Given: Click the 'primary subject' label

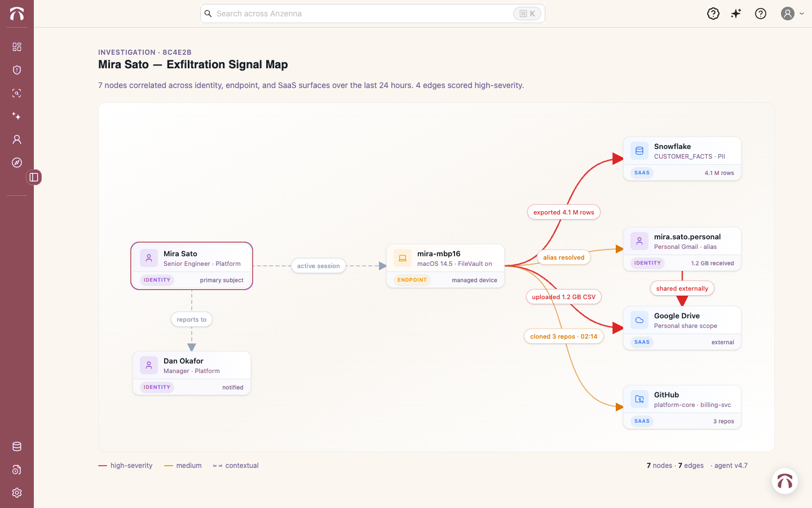Looking at the screenshot, I should click(x=222, y=280).
